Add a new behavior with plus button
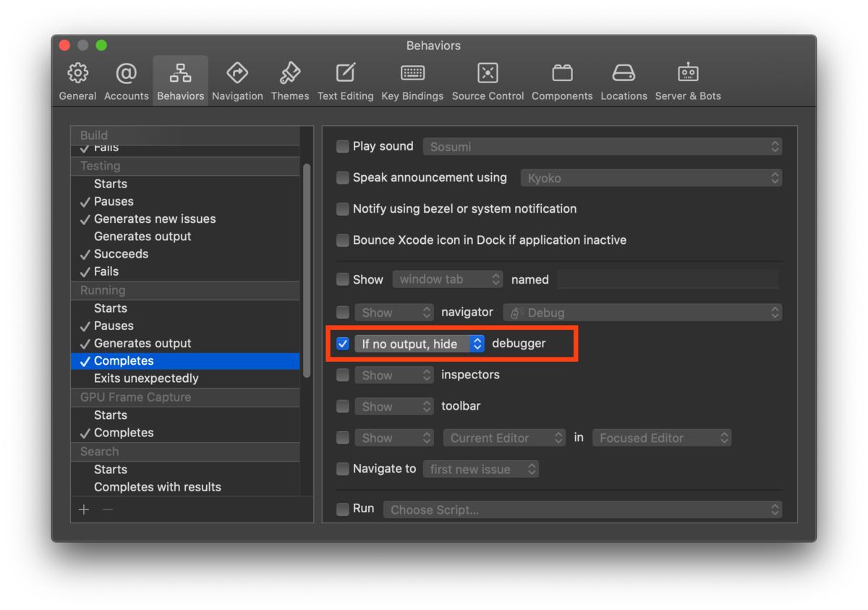Viewport: 868px width, 610px height. click(84, 509)
